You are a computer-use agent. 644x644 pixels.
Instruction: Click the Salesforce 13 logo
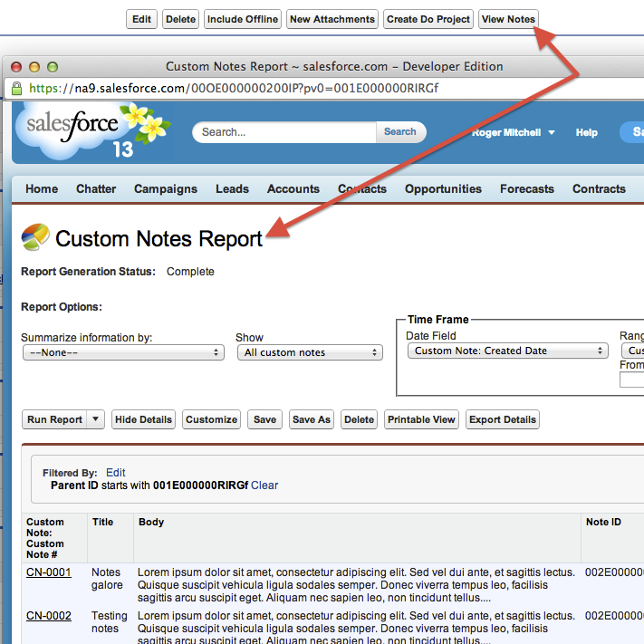92,131
